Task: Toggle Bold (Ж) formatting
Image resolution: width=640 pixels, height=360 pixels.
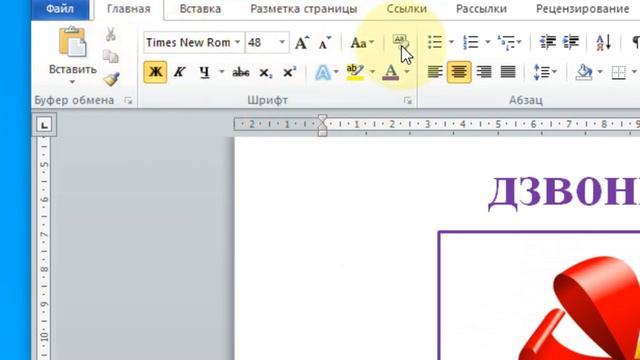Action: click(155, 72)
